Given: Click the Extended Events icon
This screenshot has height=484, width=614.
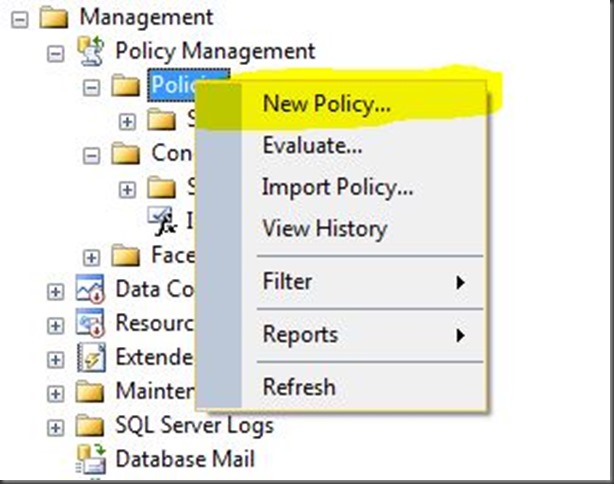Looking at the screenshot, I should [92, 358].
